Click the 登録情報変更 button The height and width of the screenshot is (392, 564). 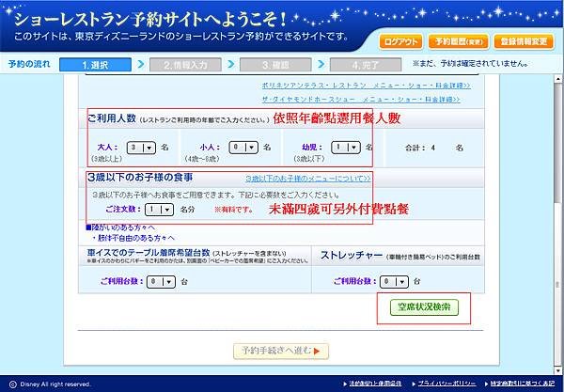coord(524,41)
